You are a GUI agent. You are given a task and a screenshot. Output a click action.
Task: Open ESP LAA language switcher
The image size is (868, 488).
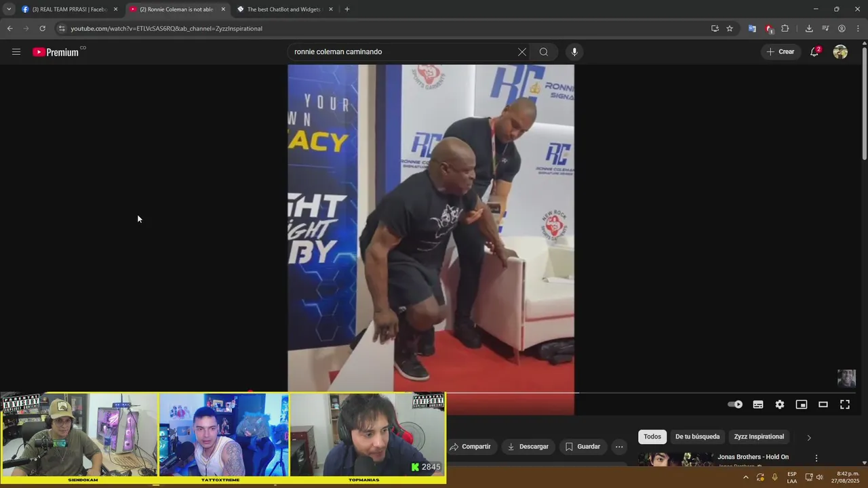click(792, 477)
